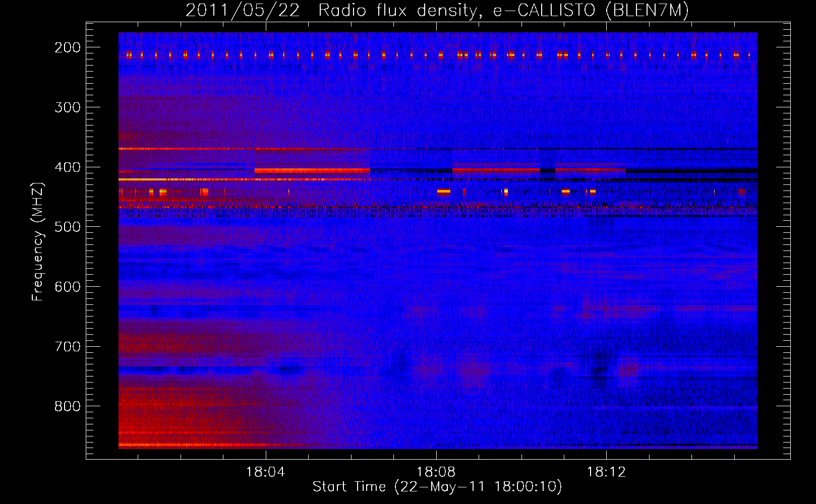Click the 18:08 time tick label

pos(436,472)
